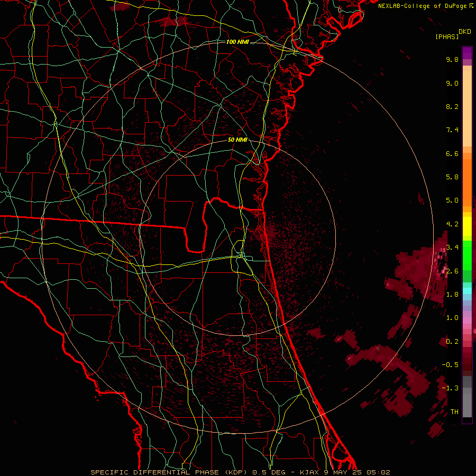The width and height of the screenshot is (476, 476).
Task: Select the 6.6 legend value
Action: 452,153
